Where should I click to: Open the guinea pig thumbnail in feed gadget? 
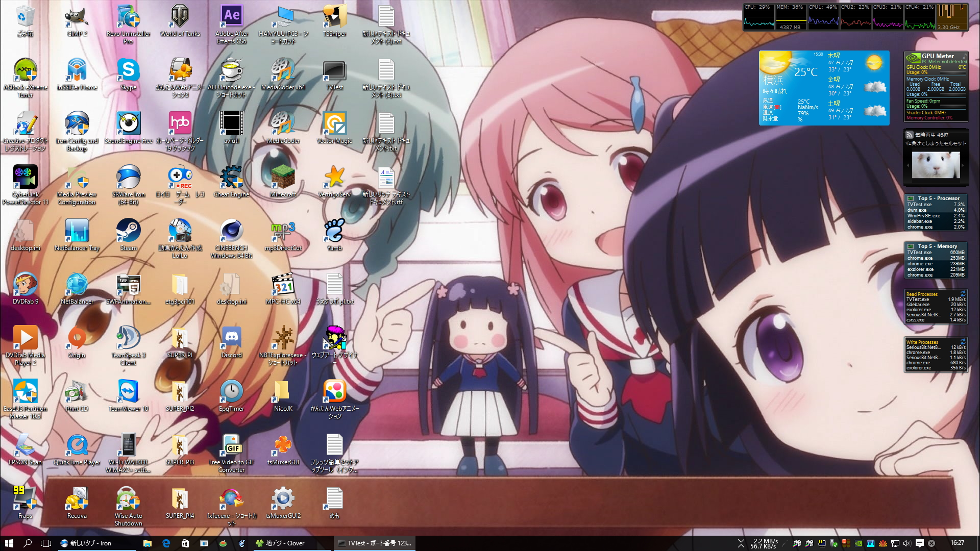pos(936,165)
